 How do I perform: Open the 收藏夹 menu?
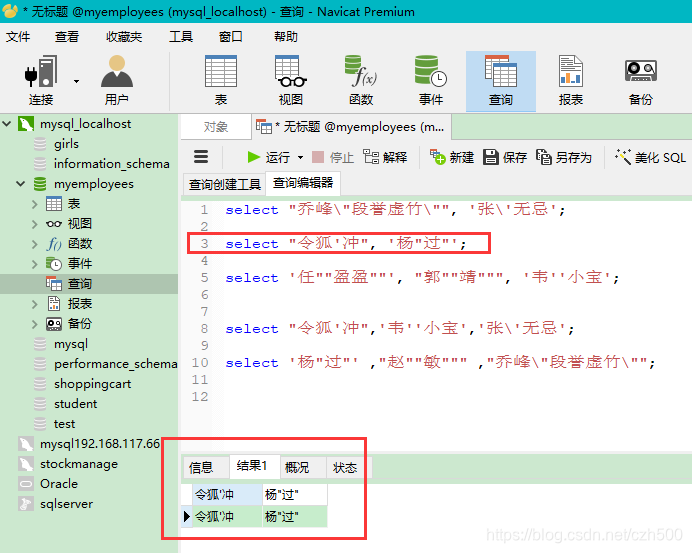coord(124,37)
